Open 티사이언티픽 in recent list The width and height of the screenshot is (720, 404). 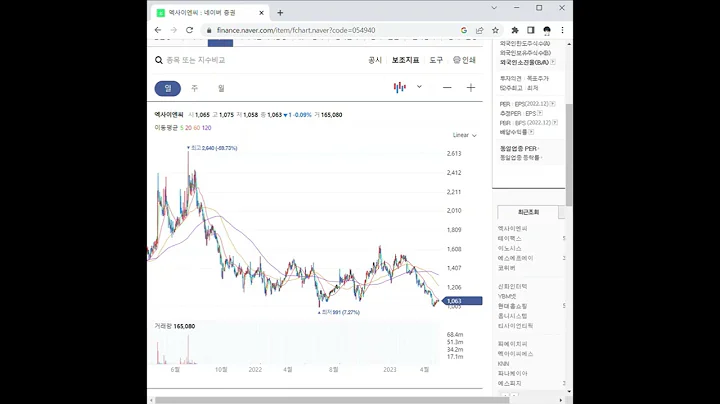coord(515,325)
